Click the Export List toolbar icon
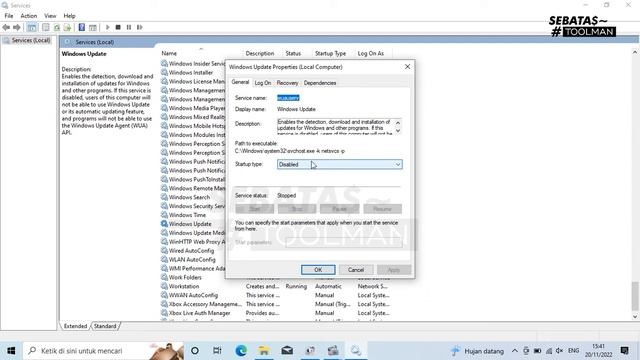640x360 pixels. tap(67, 27)
